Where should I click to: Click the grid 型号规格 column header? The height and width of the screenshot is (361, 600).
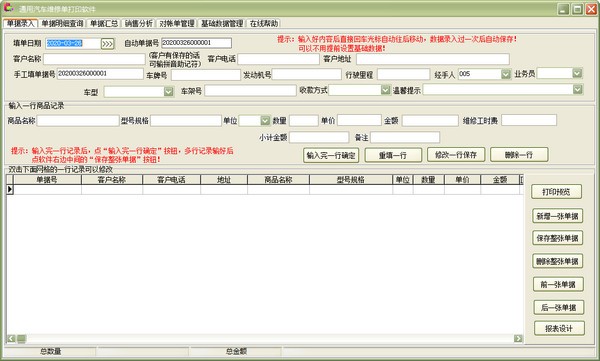(x=351, y=180)
